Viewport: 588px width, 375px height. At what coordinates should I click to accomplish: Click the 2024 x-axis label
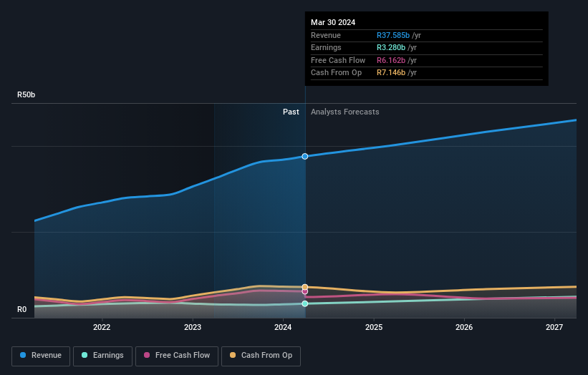(283, 327)
